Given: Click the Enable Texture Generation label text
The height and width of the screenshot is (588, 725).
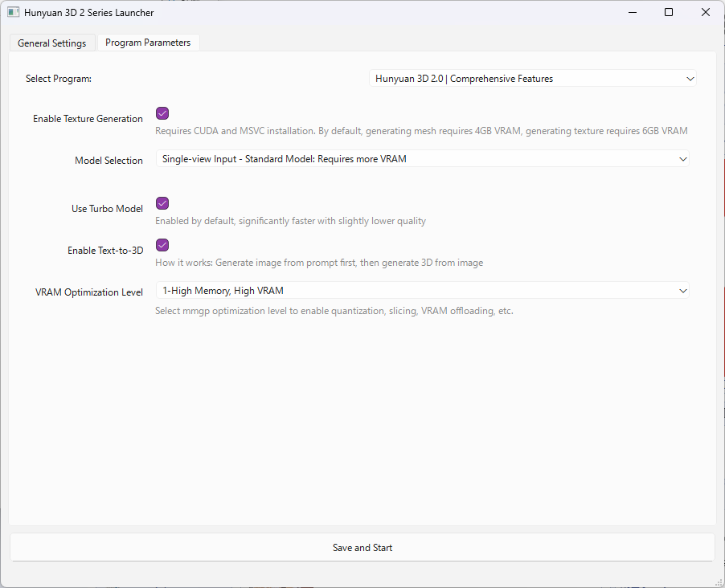Looking at the screenshot, I should point(88,119).
